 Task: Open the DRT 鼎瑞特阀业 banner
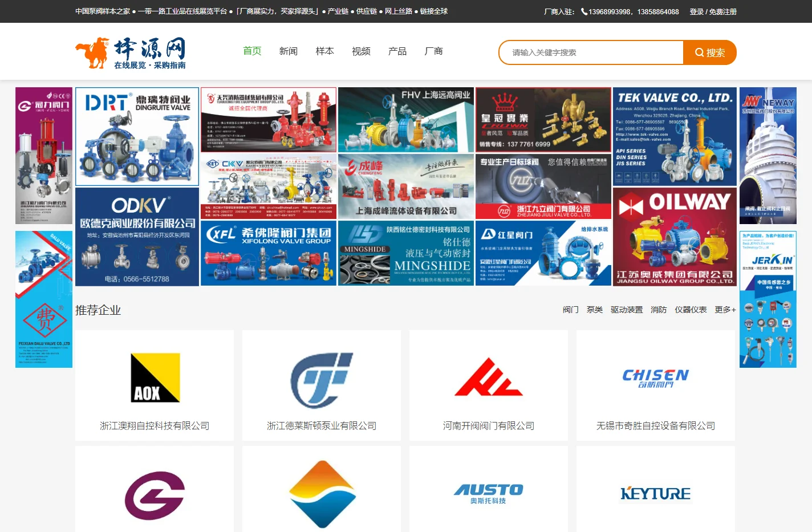point(137,136)
